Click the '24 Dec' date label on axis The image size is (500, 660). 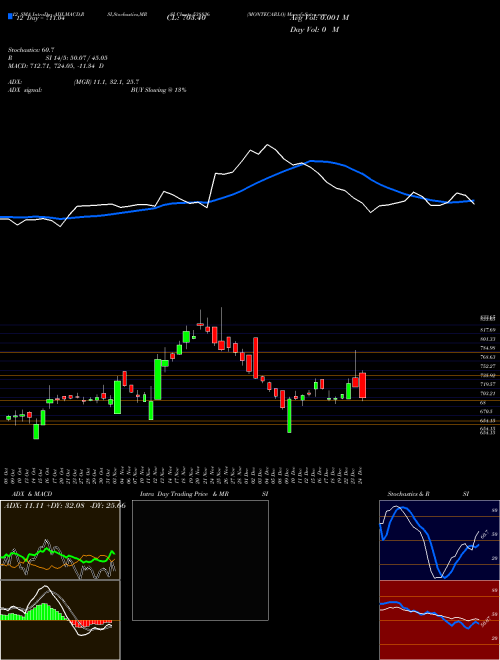361,474
